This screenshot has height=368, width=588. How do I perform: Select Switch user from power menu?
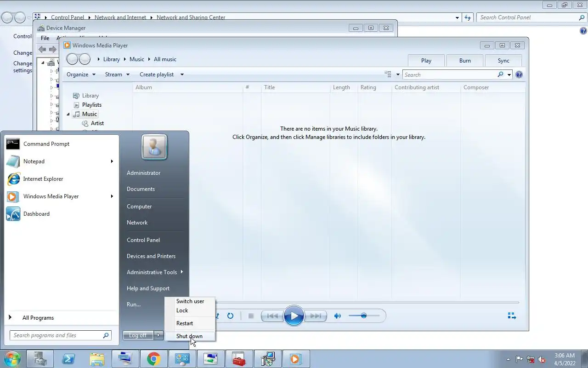click(x=190, y=301)
